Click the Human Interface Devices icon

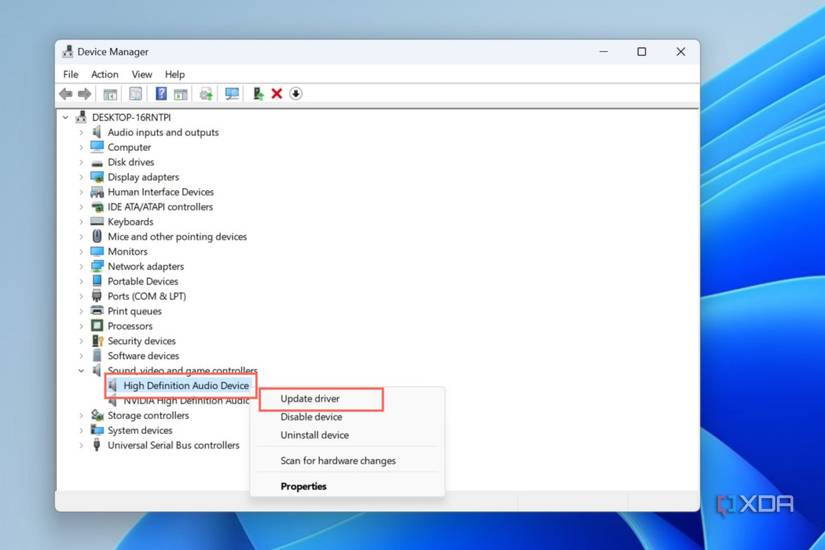point(97,192)
